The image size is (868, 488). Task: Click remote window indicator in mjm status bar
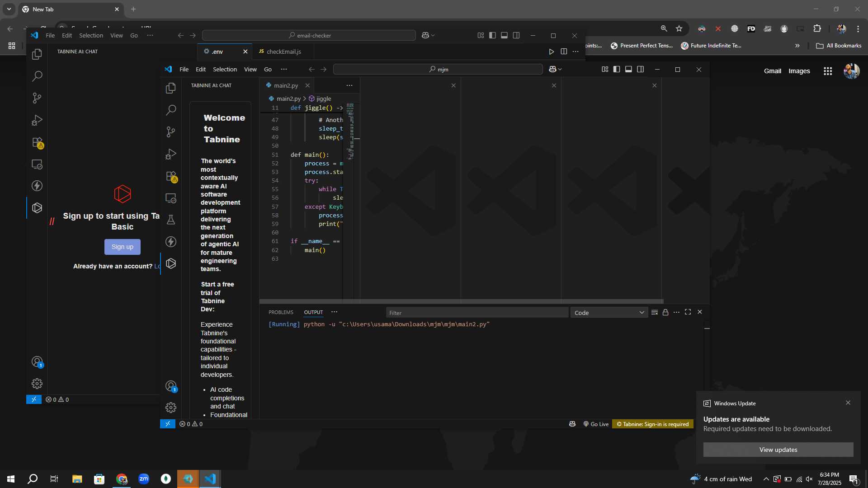tap(168, 424)
